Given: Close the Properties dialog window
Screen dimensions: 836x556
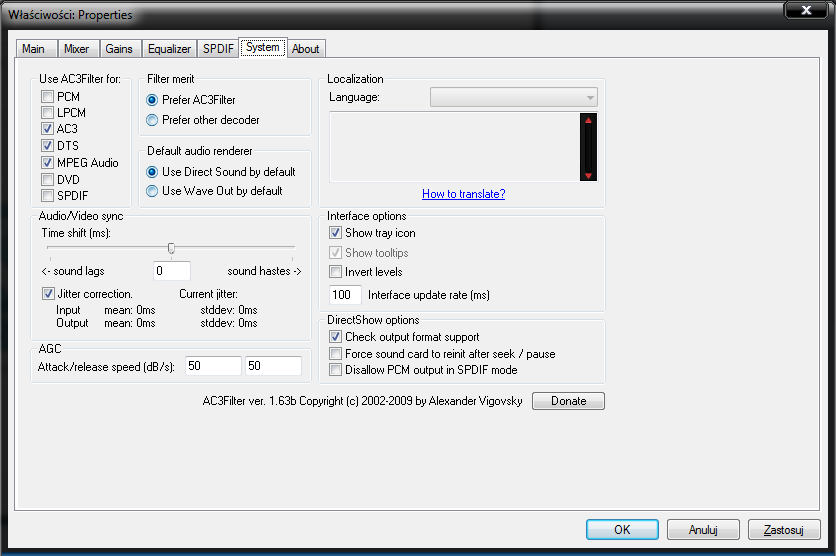Looking at the screenshot, I should coord(807,10).
